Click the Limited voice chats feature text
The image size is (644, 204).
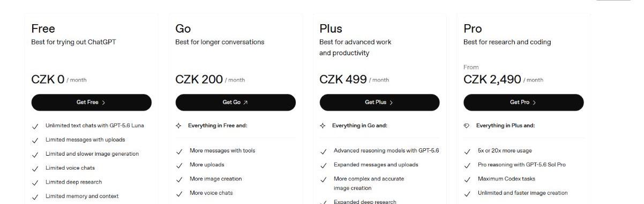point(70,168)
